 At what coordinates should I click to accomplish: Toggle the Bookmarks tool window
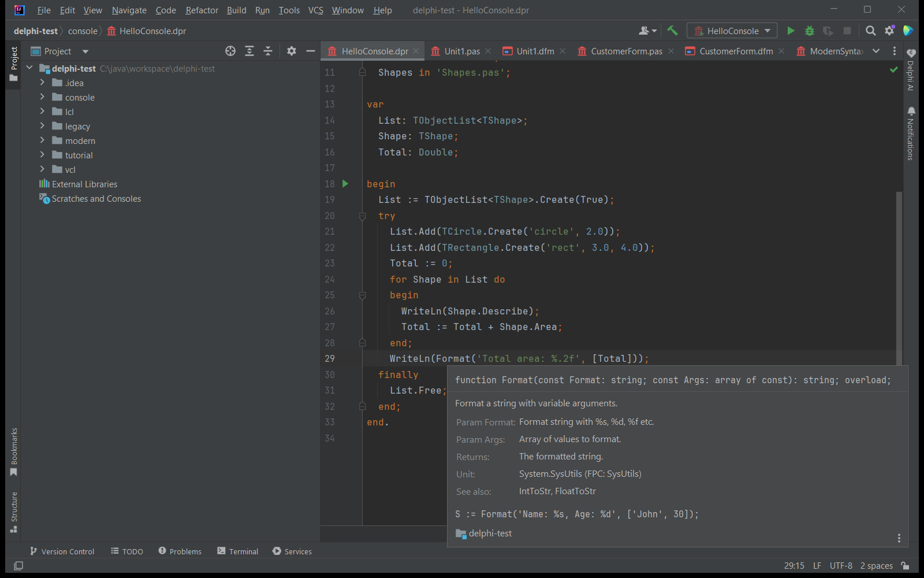tap(14, 451)
